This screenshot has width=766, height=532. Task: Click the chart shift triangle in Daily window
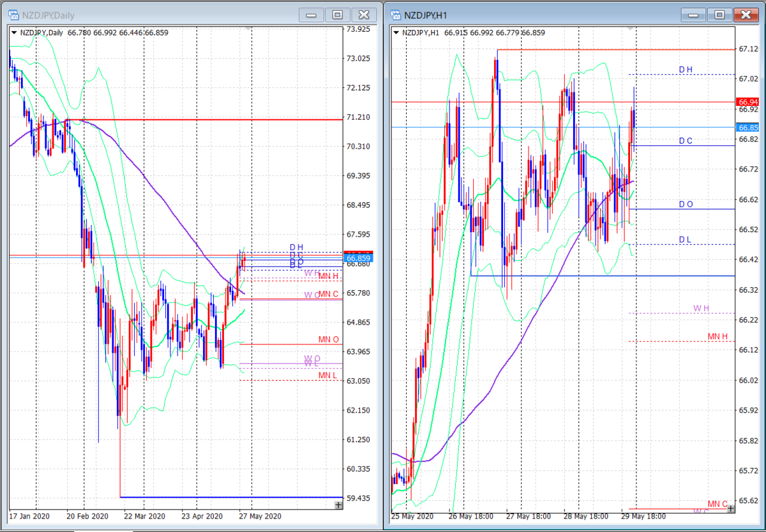(x=248, y=29)
